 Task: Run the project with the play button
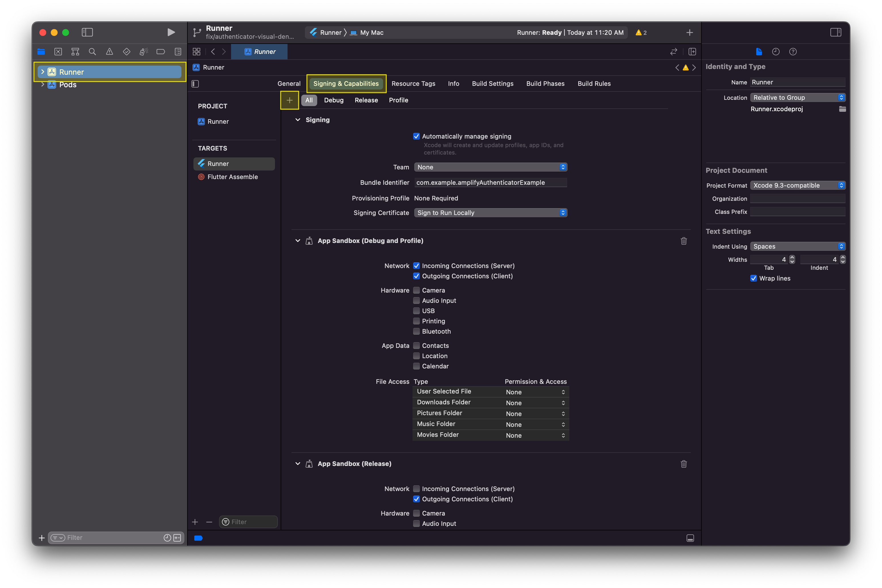coord(171,33)
